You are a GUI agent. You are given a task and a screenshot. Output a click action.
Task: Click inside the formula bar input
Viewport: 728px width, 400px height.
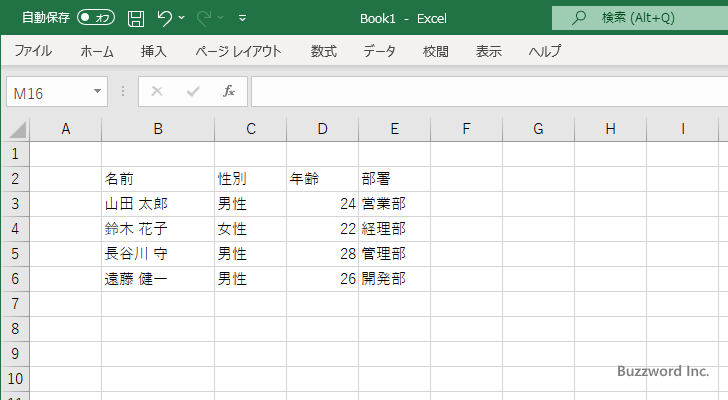pyautogui.click(x=489, y=92)
